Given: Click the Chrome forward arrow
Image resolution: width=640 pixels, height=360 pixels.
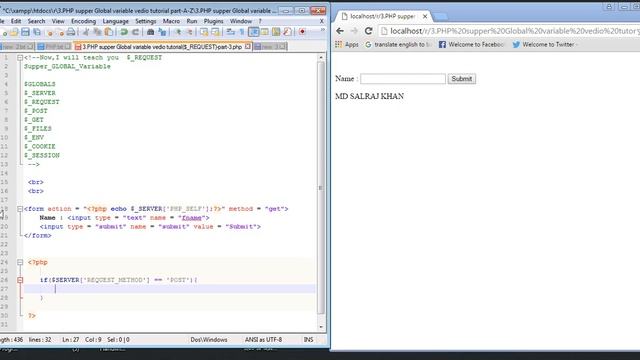Looking at the screenshot, I should click(x=354, y=31).
